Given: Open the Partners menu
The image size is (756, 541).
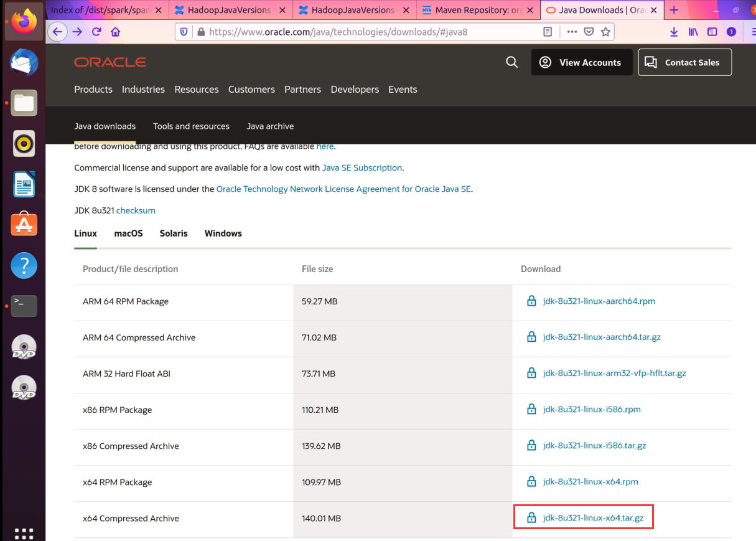Looking at the screenshot, I should coord(302,89).
